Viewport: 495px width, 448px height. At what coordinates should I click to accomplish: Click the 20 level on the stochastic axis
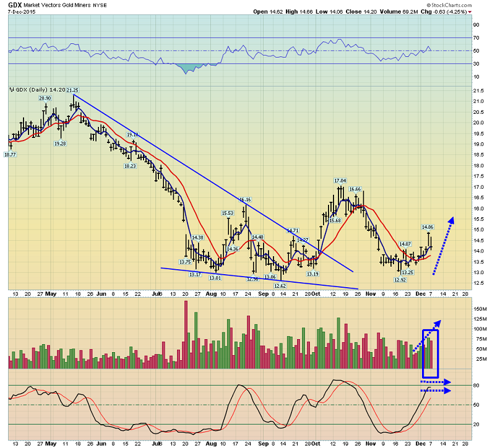click(x=476, y=424)
